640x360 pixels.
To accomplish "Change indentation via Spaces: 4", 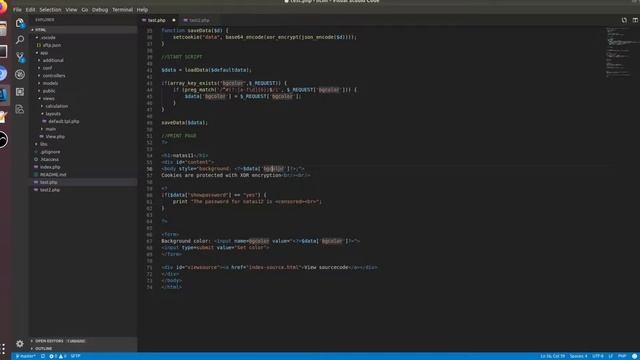I will 578,356.
